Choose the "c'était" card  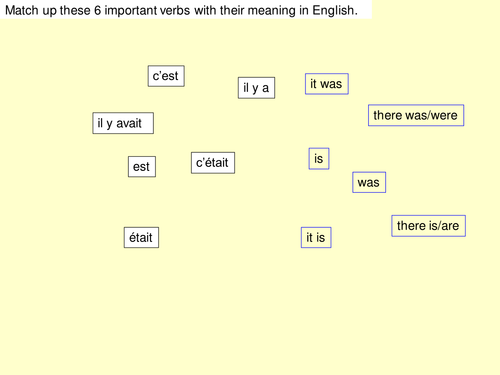213,163
